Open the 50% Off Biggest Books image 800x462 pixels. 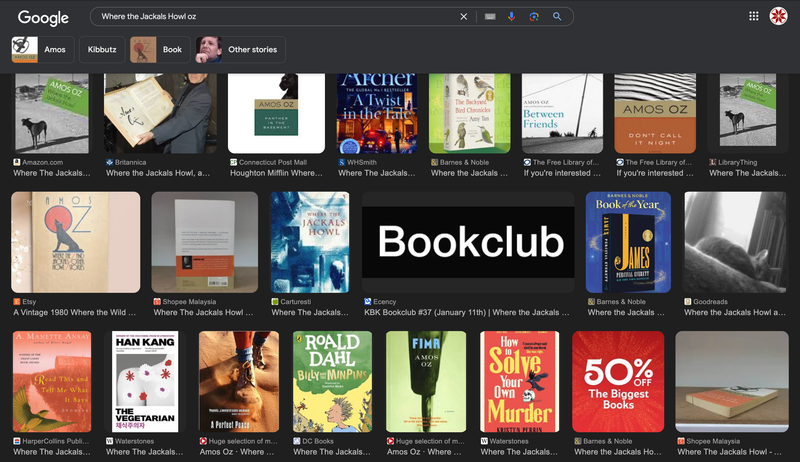click(x=618, y=381)
